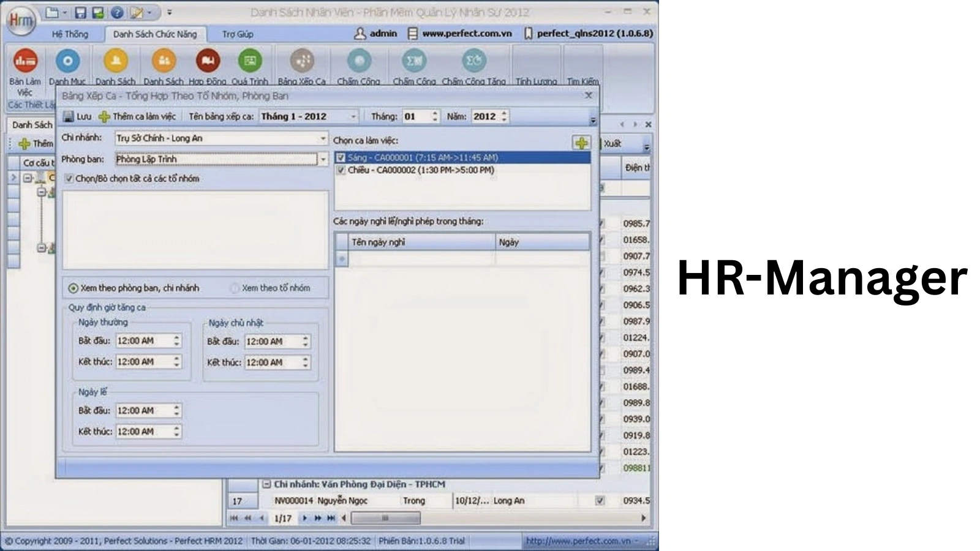Click empty new row under Tên ngày nghỉ

(x=421, y=259)
